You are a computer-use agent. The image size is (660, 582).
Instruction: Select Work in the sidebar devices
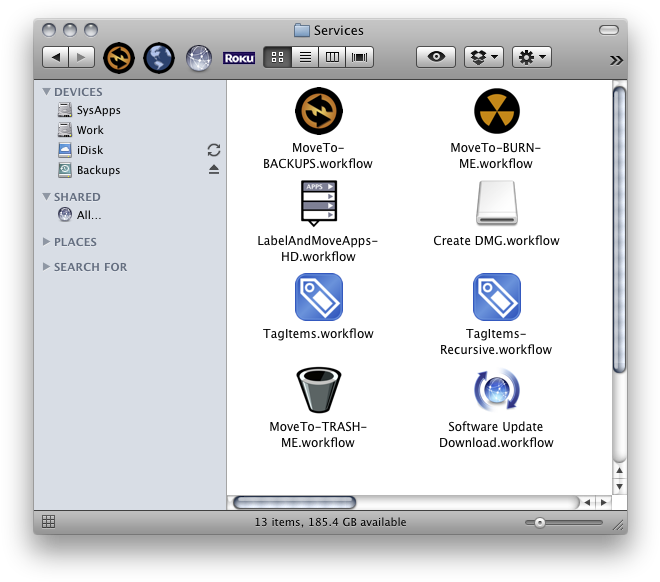tap(90, 130)
